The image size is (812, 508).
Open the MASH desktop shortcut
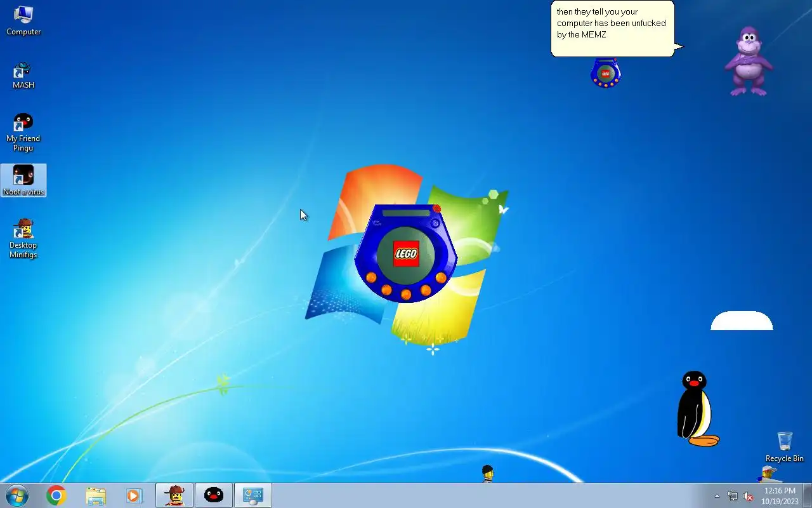(x=23, y=75)
